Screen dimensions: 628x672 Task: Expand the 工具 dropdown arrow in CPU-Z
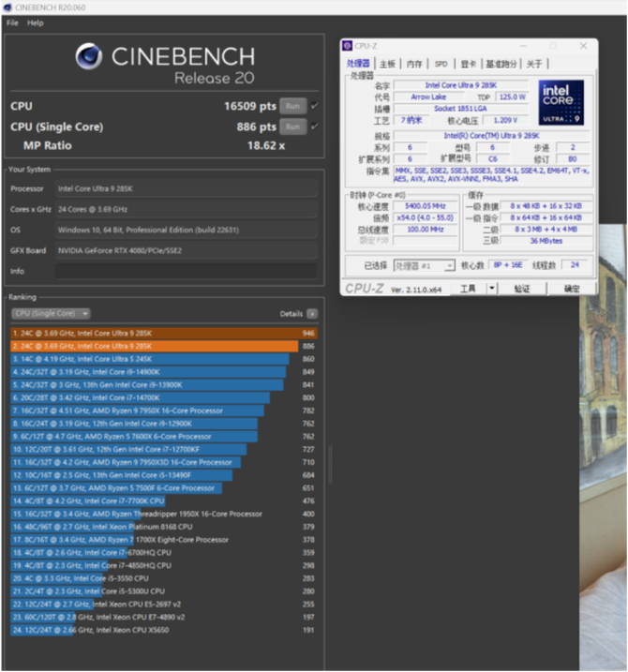pos(492,289)
